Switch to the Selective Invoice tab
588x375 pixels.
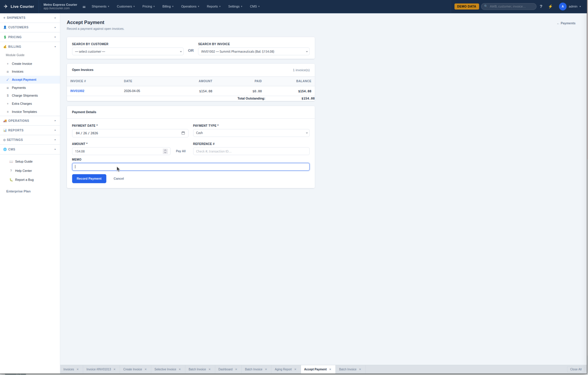click(x=165, y=369)
